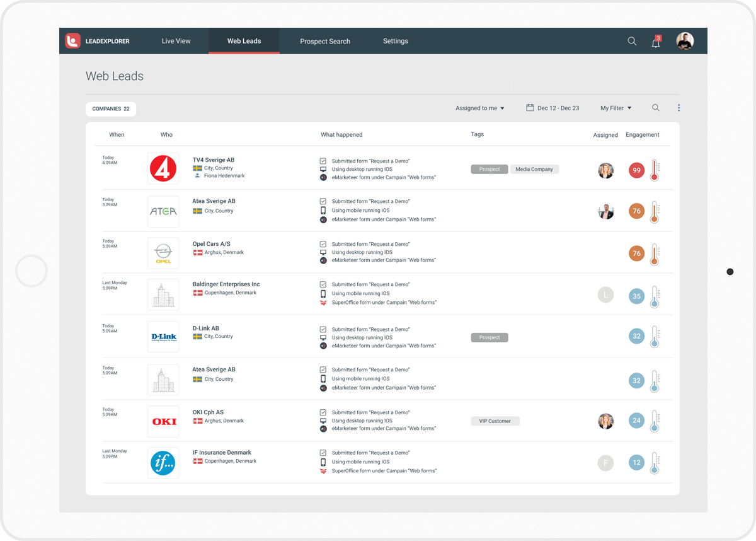This screenshot has width=756, height=541.
Task: Open the three-dot more options menu
Action: (679, 108)
